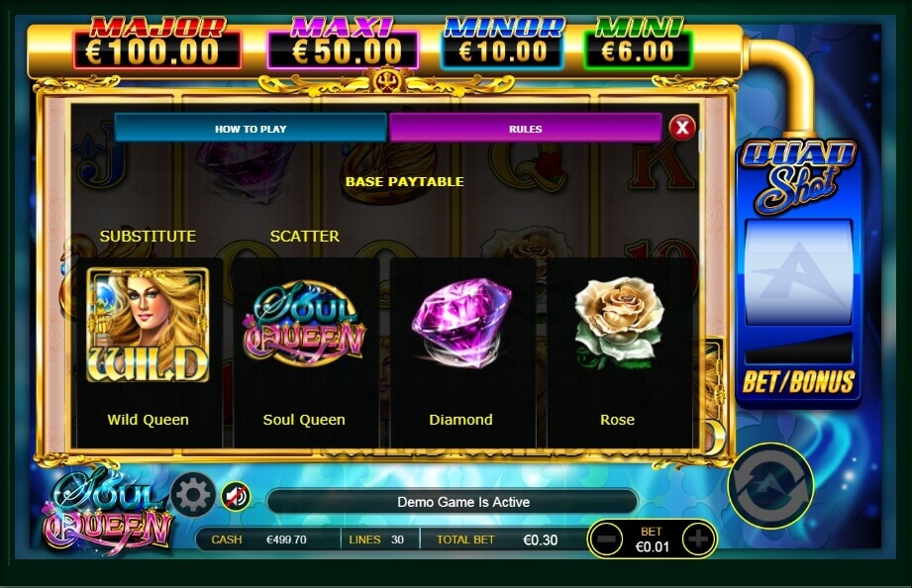Click the Minor jackpot €10.00 display

pyautogui.click(x=502, y=51)
